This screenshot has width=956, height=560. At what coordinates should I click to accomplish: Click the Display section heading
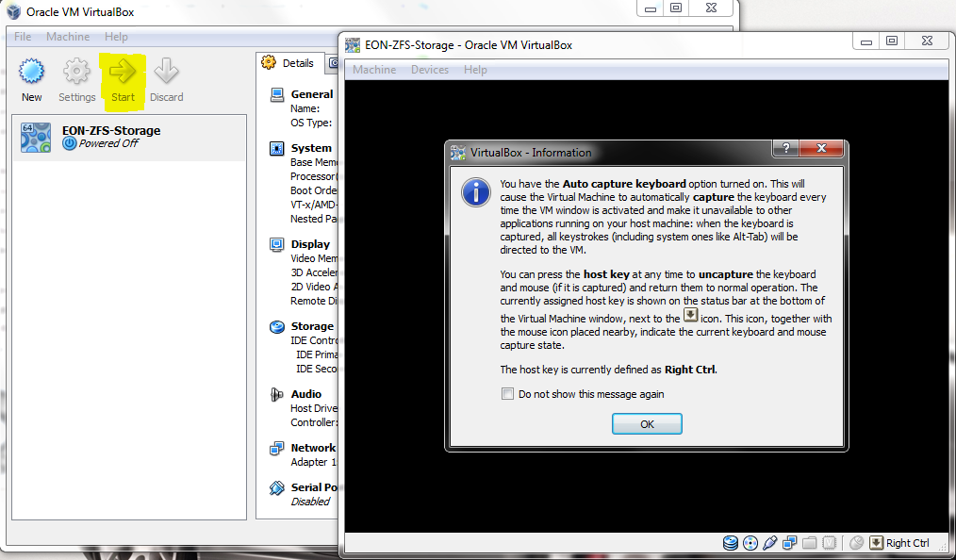(310, 244)
